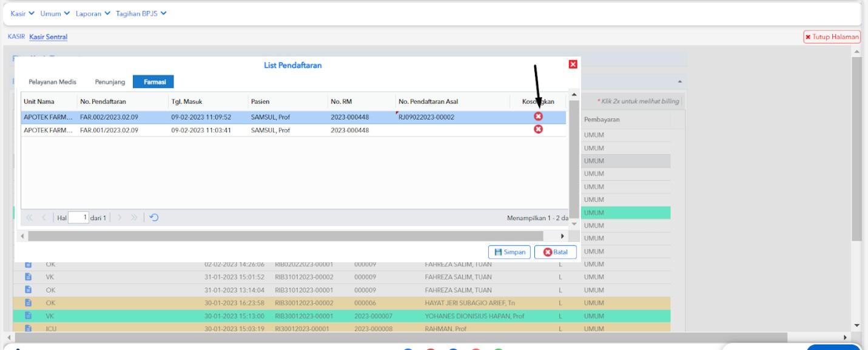This screenshot has height=350, width=868.
Task: Go to first page of pendaftaran list
Action: pos(30,217)
